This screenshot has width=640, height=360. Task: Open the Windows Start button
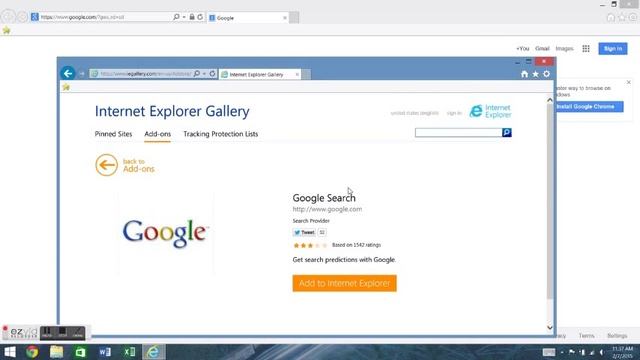(x=10, y=352)
